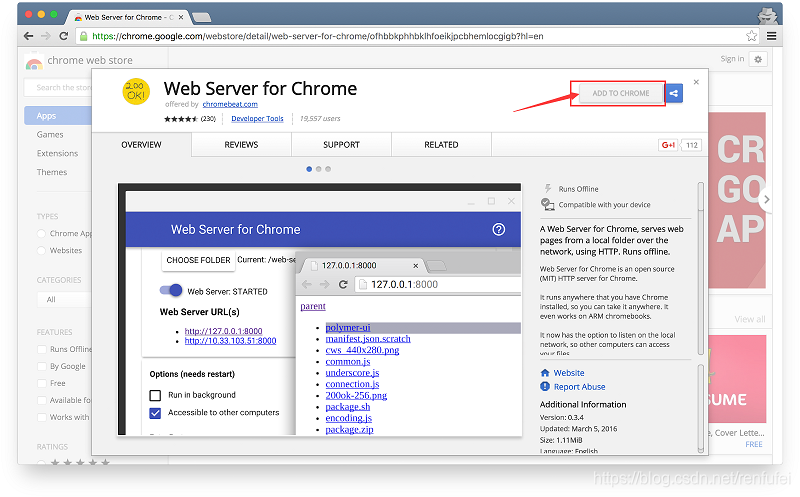Click the green padlock security icon
Screen dimensions: 800x497
(x=84, y=36)
